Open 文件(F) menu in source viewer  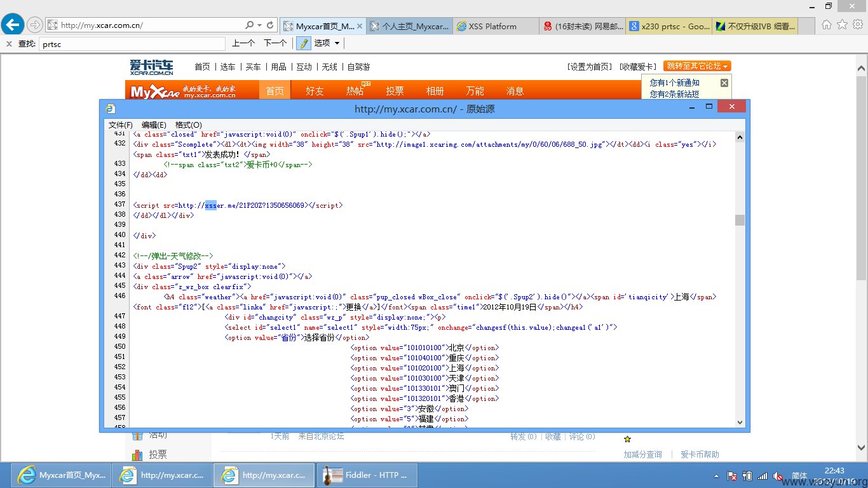tap(121, 125)
